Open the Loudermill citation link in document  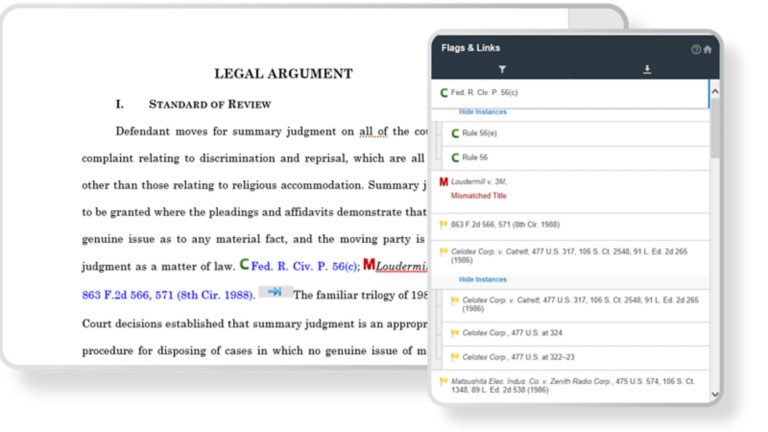point(402,266)
